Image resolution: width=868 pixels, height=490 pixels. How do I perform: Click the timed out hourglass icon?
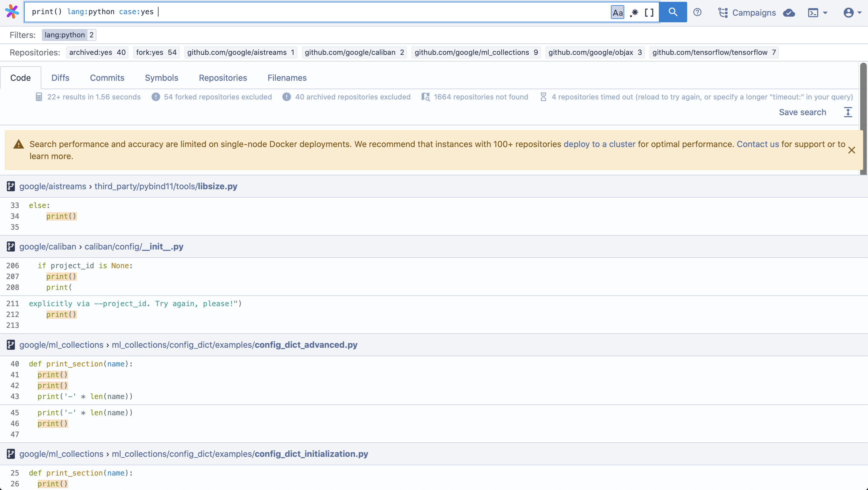(543, 97)
